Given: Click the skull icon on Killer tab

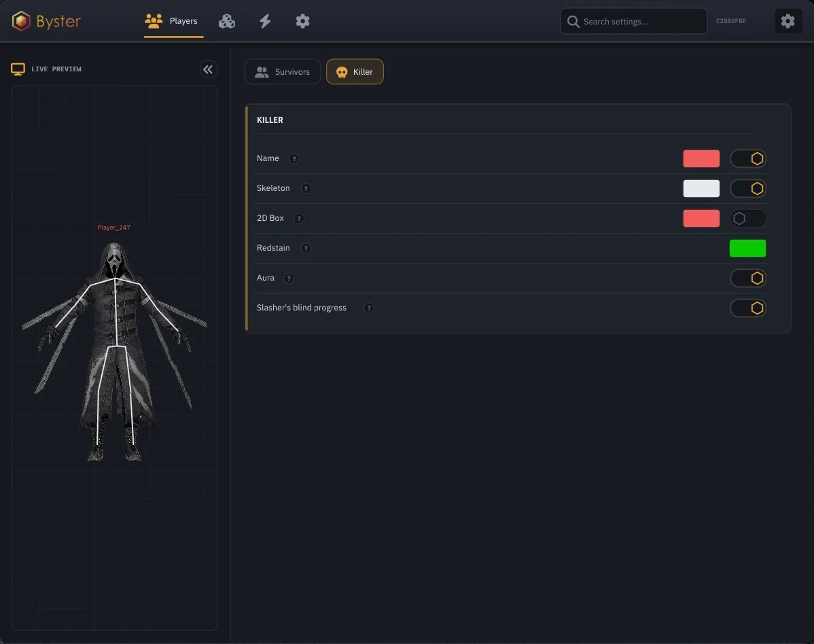Looking at the screenshot, I should [342, 72].
